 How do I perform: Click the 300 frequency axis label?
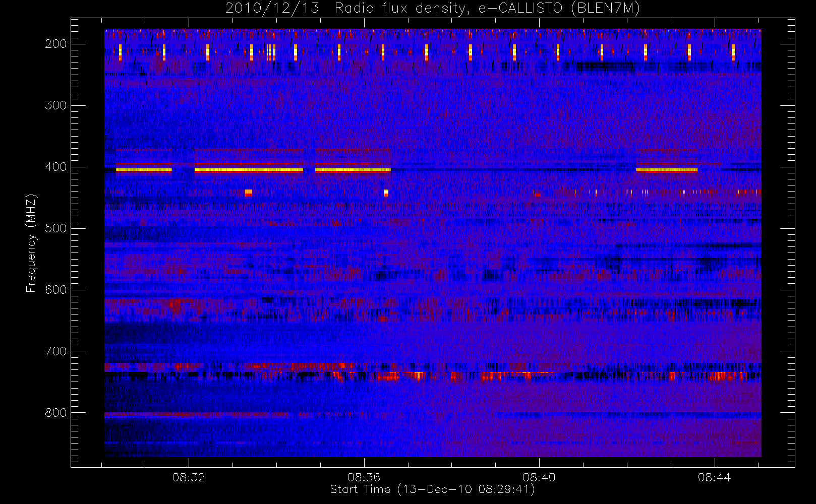point(55,105)
